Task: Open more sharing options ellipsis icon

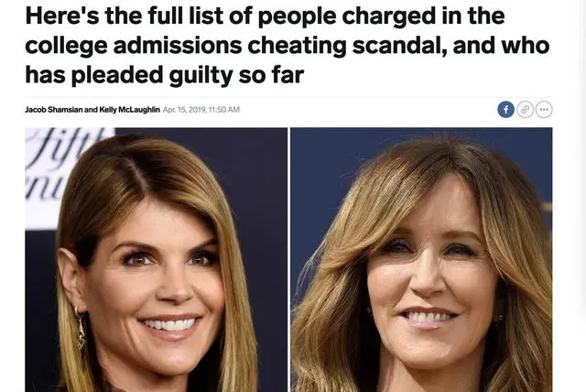Action: tap(544, 110)
